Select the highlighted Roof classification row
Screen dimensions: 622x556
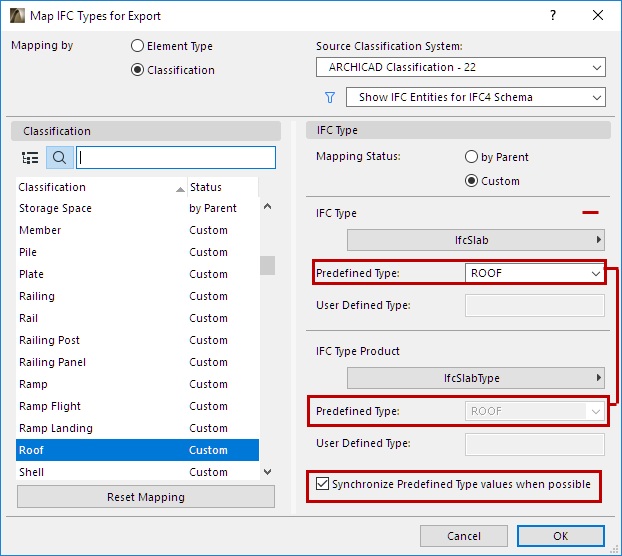coord(137,450)
